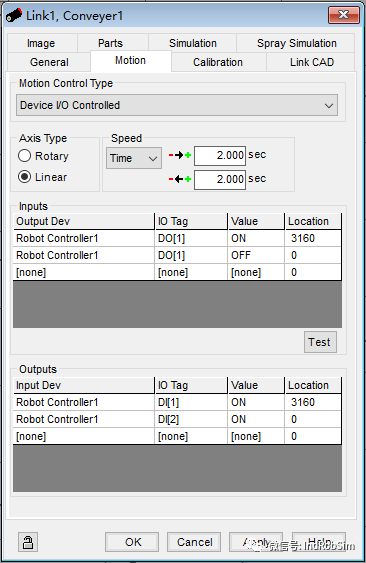
Task: Switch to the Calibration tab
Action: pyautogui.click(x=218, y=62)
